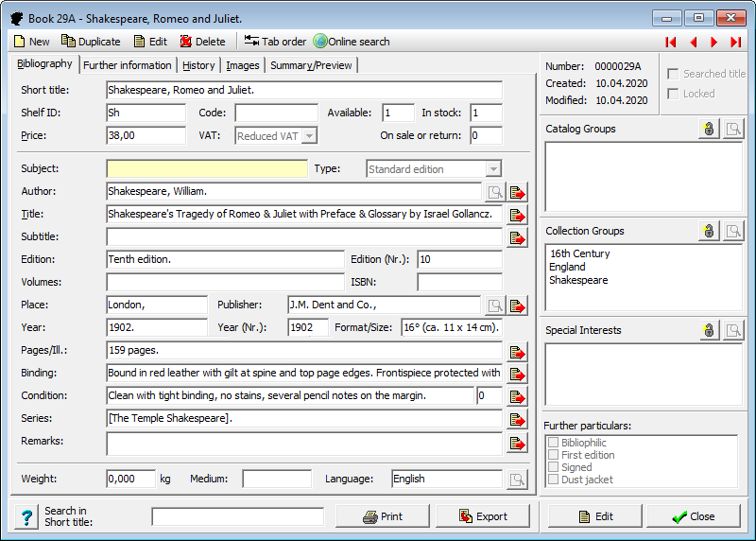Screen dimensions: 756x541
Task: Launch Online search from the toolbar
Action: pos(352,42)
